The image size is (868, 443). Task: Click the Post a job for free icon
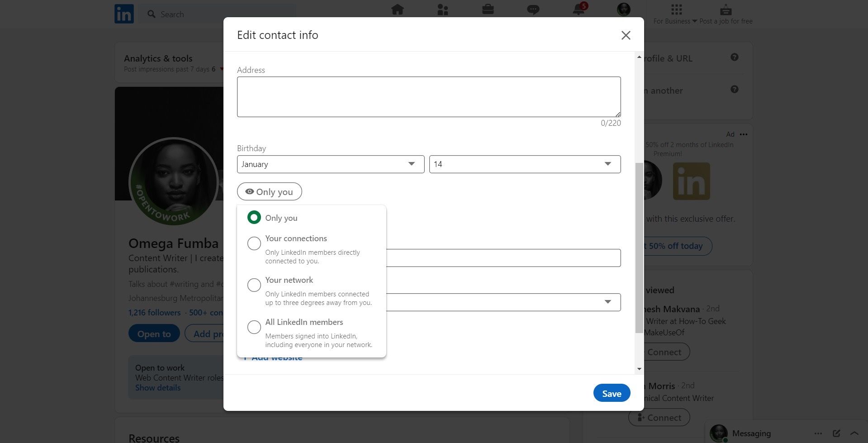click(726, 9)
